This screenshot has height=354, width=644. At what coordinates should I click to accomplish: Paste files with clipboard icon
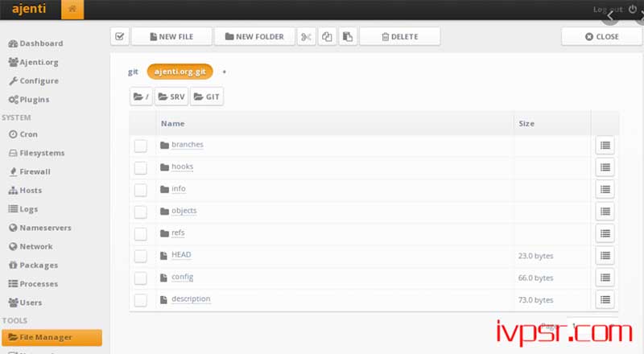(348, 36)
